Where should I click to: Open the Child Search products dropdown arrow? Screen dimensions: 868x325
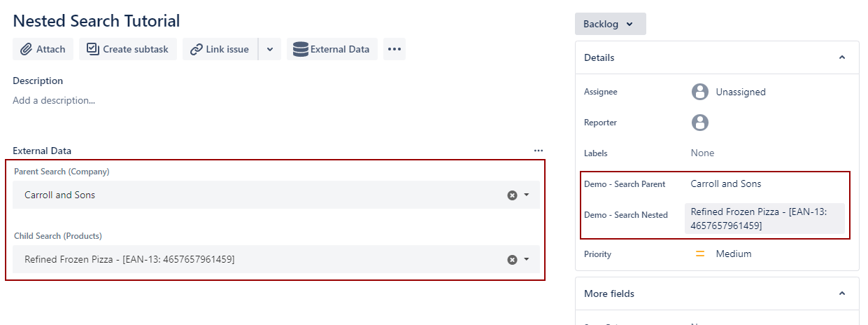pyautogui.click(x=527, y=260)
